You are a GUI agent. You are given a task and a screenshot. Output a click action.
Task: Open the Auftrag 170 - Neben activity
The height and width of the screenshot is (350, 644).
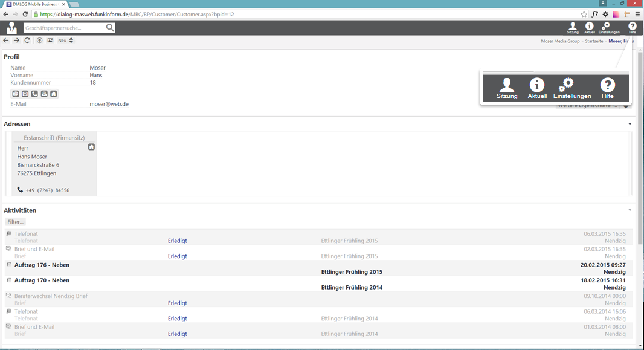pyautogui.click(x=42, y=280)
